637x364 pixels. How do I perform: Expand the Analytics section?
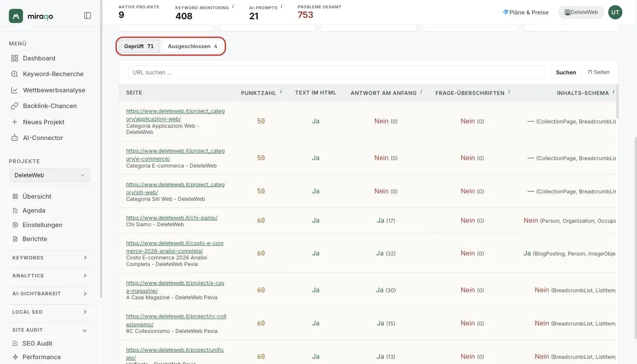pyautogui.click(x=50, y=276)
